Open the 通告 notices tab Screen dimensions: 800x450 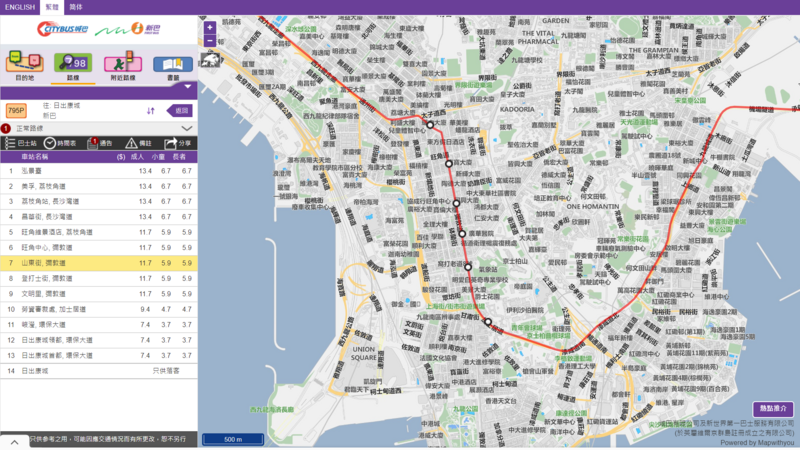click(x=99, y=143)
